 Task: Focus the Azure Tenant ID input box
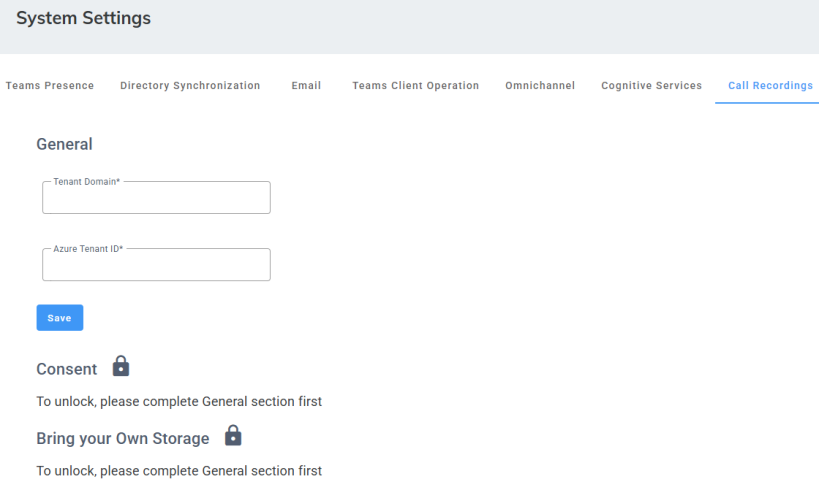tap(156, 267)
